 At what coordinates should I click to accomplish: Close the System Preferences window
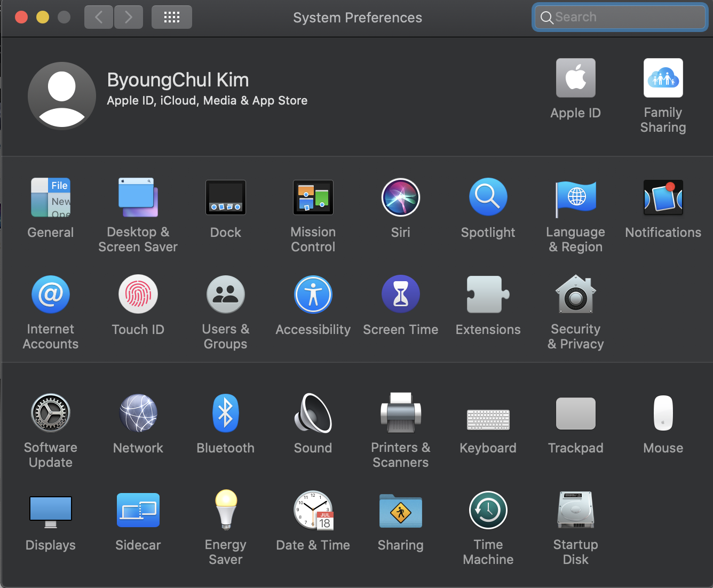coord(21,17)
